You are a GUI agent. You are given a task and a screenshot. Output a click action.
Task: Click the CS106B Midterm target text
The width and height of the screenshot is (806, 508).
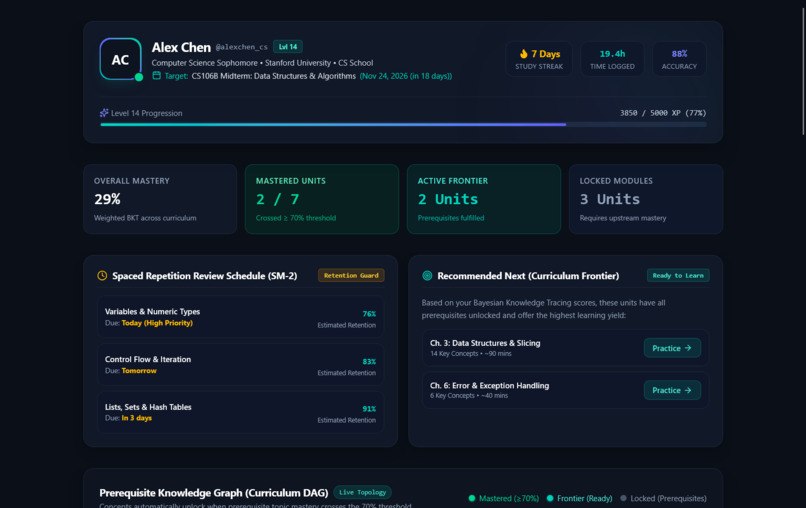point(273,76)
